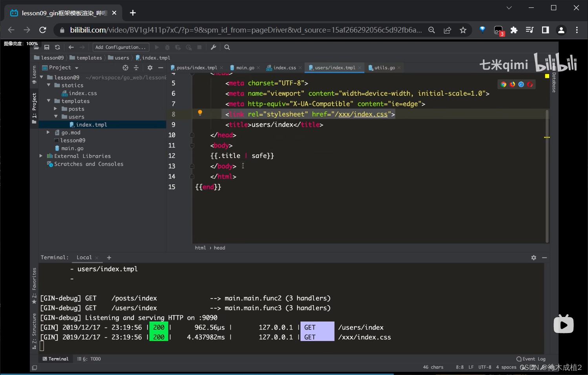Click the yellow lightbulb intention icon
Image resolution: width=588 pixels, height=375 pixels.
coord(200,113)
